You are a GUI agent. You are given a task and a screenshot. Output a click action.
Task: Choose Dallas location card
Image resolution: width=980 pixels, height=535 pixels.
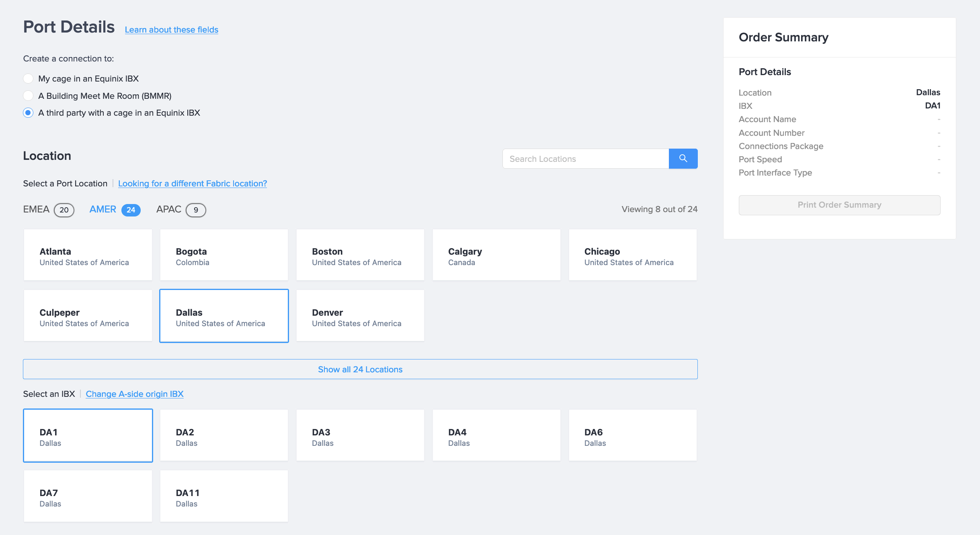(x=224, y=316)
